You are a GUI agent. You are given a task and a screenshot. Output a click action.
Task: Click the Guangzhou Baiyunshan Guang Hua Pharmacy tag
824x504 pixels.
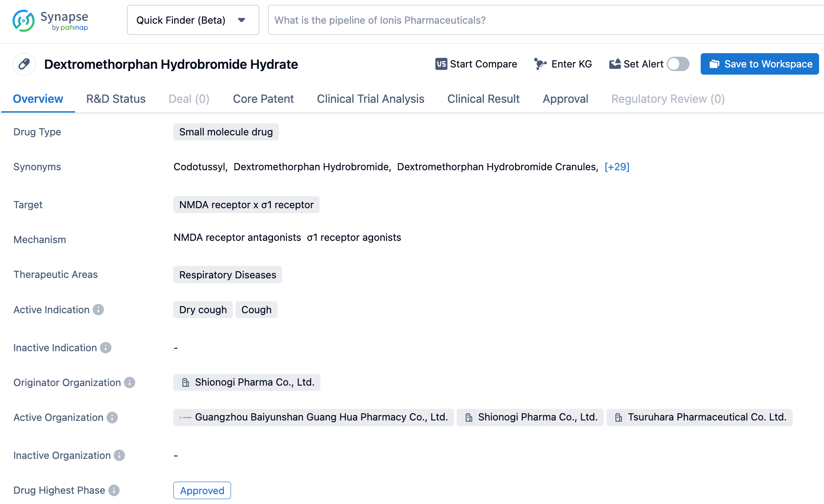(321, 417)
